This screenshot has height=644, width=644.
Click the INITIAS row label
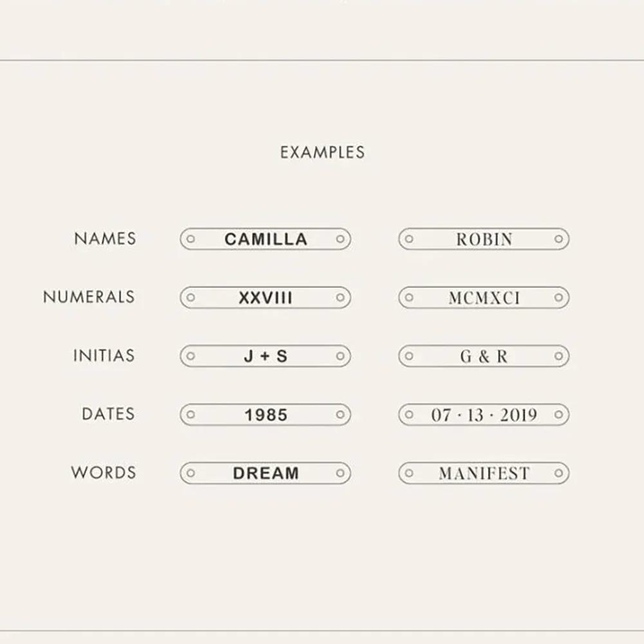(x=104, y=356)
